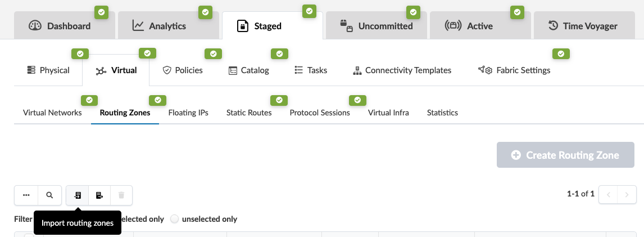Open the Connectivity Templates tab

point(402,70)
